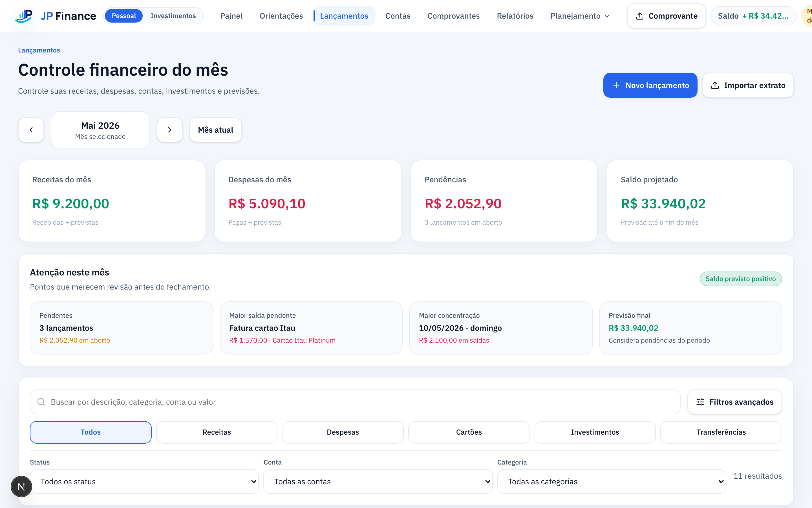
Task: Click Controle financeiro do mês heading
Action: [x=123, y=70]
